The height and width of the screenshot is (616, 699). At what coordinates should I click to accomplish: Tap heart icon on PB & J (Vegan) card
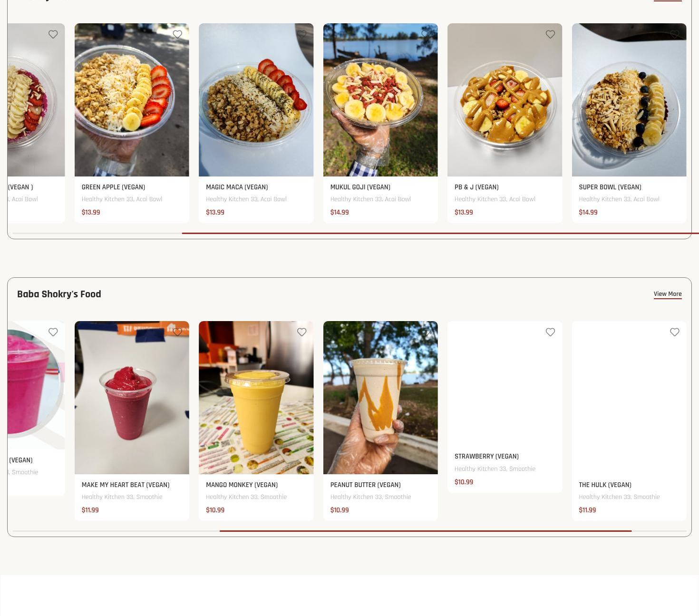click(550, 34)
